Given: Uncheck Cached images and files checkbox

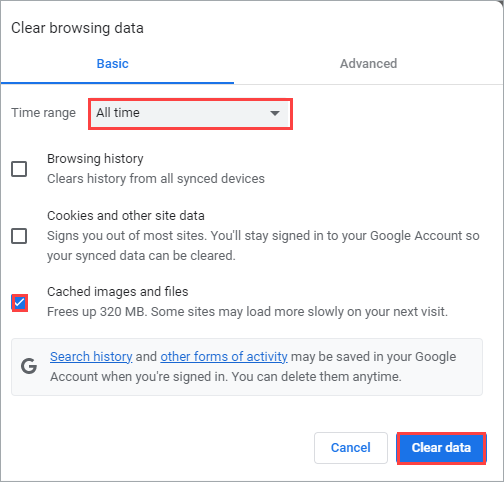Looking at the screenshot, I should coord(19,303).
